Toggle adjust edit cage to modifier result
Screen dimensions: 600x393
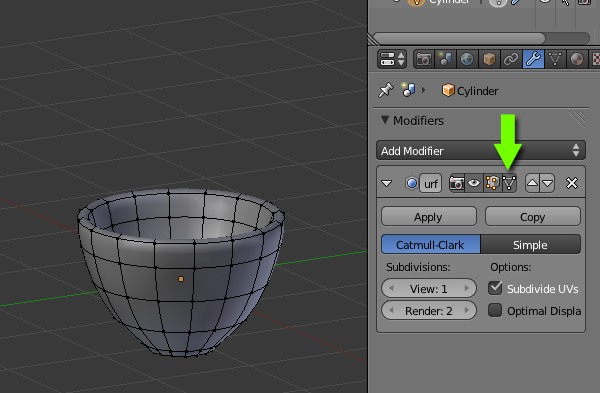click(509, 183)
